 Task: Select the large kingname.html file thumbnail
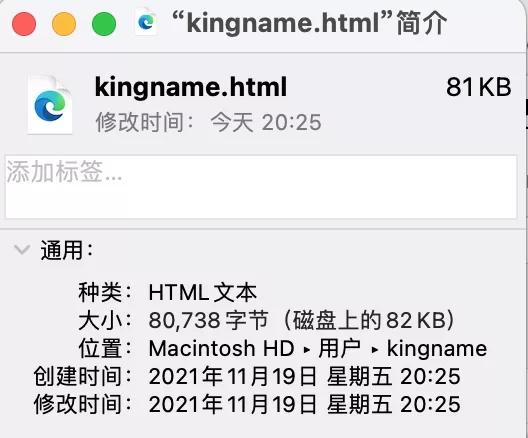(50, 106)
